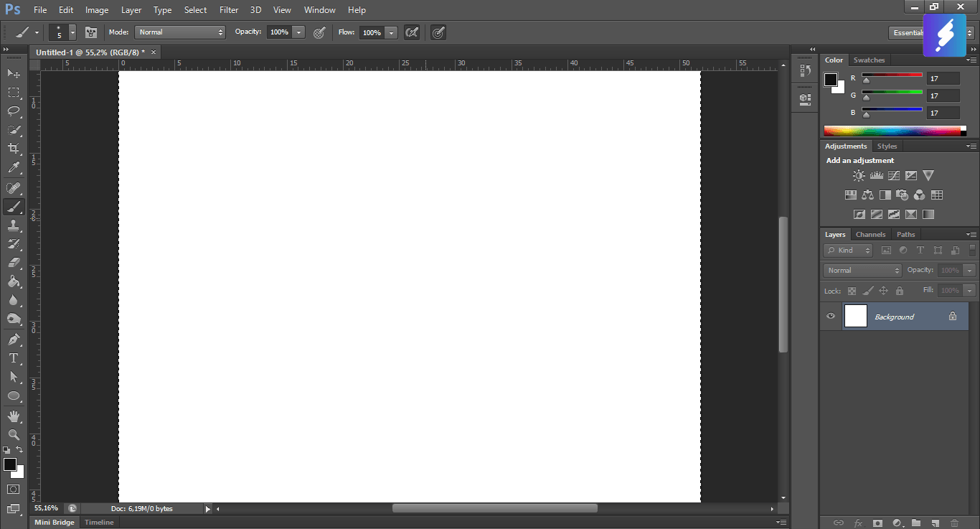This screenshot has width=980, height=529.
Task: Select the Horizontal Type tool
Action: pos(14,358)
